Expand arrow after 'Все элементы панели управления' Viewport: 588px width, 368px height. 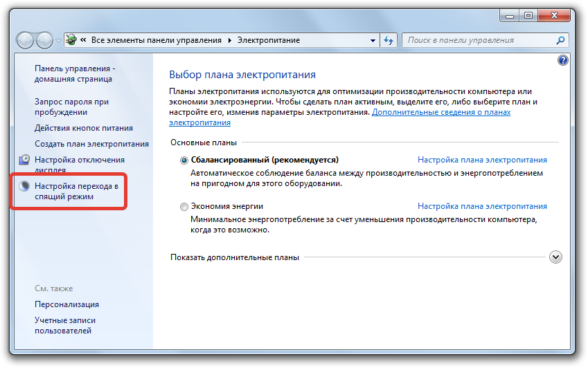tap(229, 40)
